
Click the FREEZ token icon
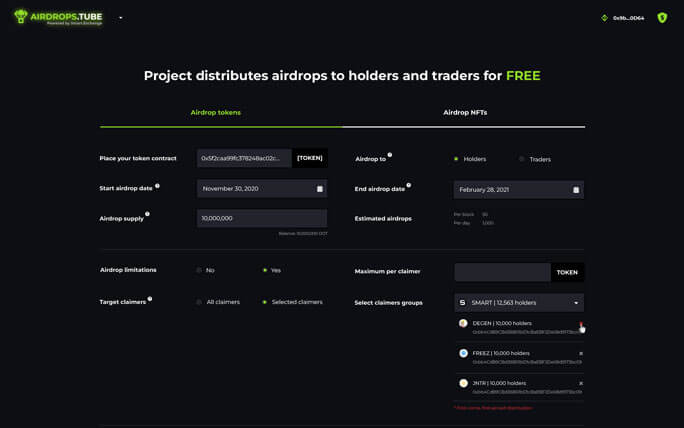click(463, 353)
